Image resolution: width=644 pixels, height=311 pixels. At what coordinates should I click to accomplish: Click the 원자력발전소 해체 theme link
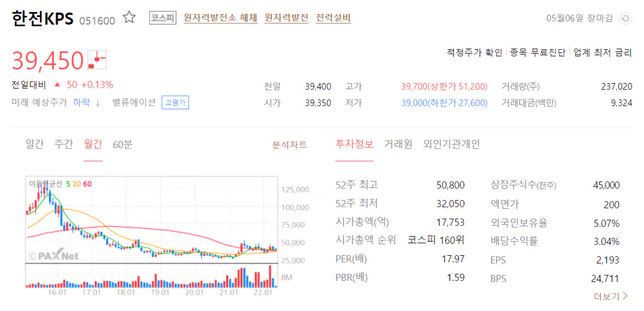click(x=221, y=17)
